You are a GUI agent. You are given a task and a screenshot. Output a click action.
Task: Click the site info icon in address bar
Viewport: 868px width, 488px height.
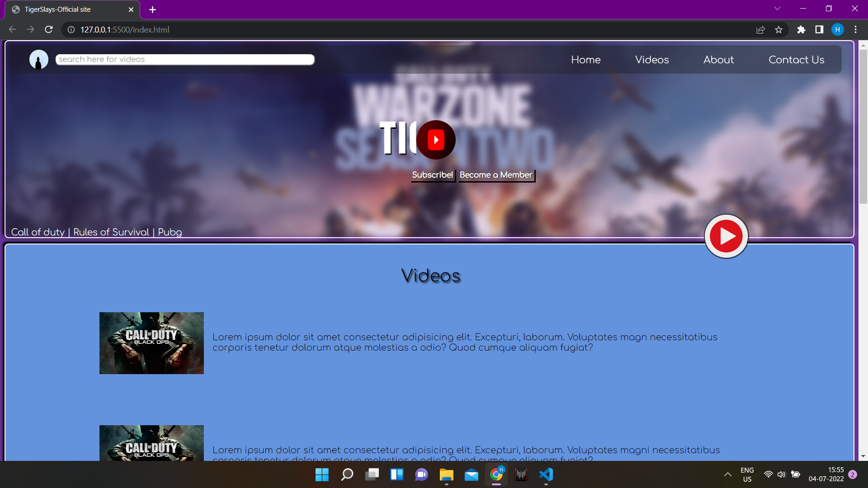pos(71,29)
